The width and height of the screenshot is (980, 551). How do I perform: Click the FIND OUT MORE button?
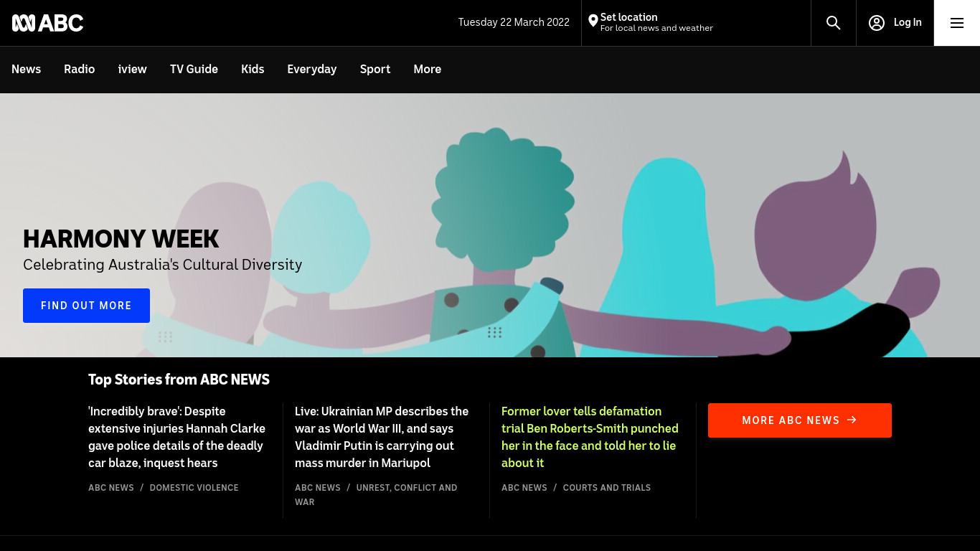coord(86,306)
